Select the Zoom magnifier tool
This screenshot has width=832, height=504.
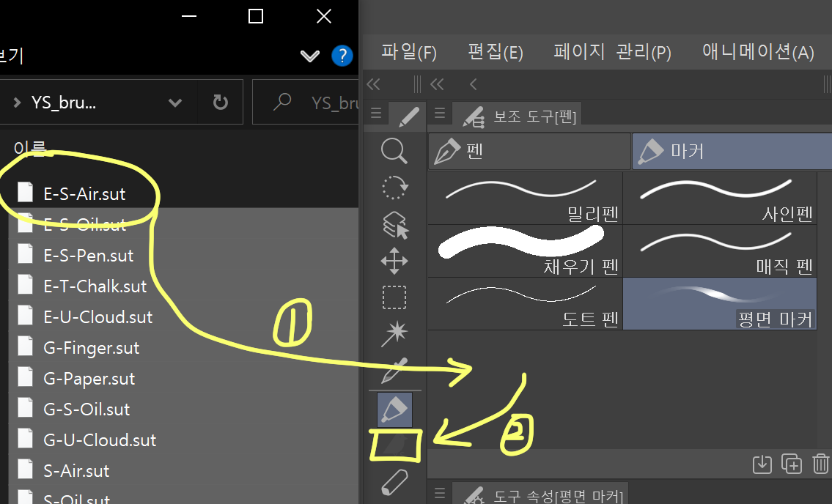point(394,151)
